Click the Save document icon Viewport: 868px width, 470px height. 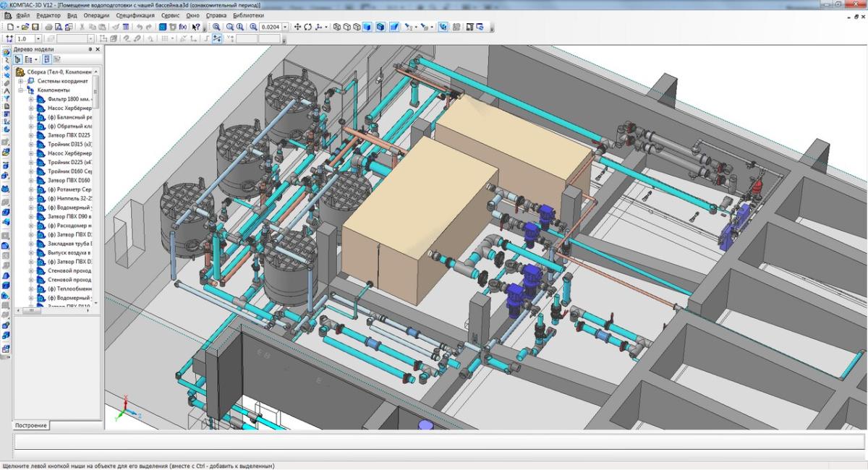(35, 27)
